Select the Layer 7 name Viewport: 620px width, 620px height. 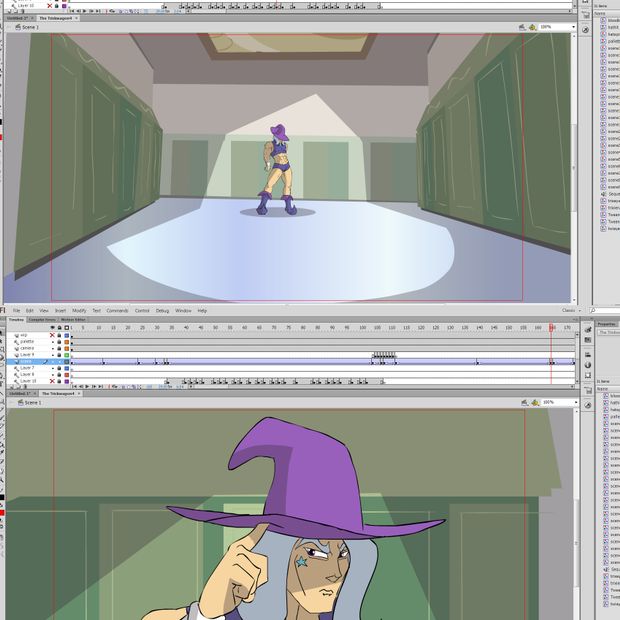pyautogui.click(x=27, y=369)
